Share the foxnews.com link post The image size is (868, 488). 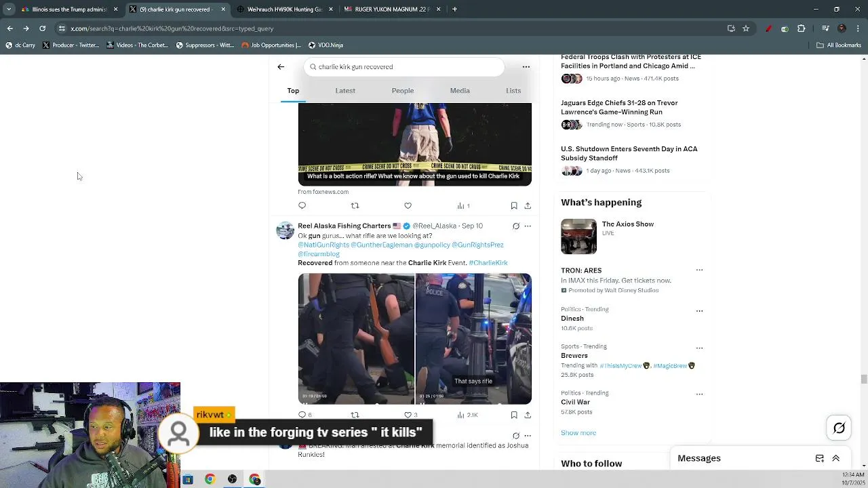[x=528, y=205]
